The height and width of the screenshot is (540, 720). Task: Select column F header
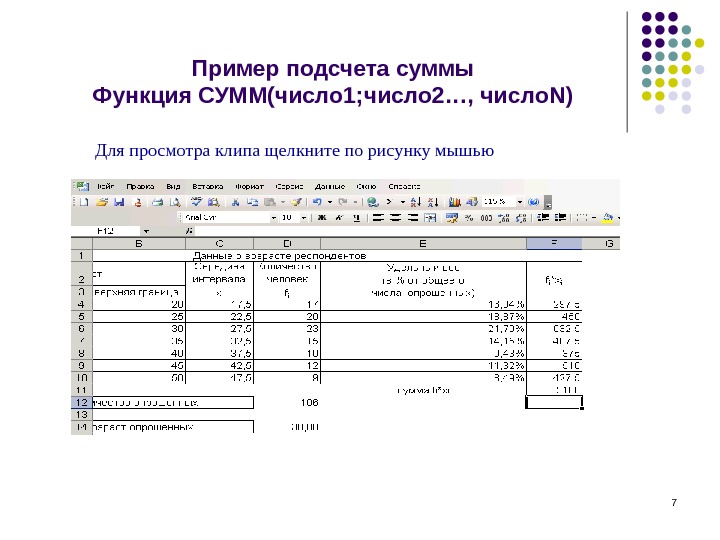coord(554,243)
